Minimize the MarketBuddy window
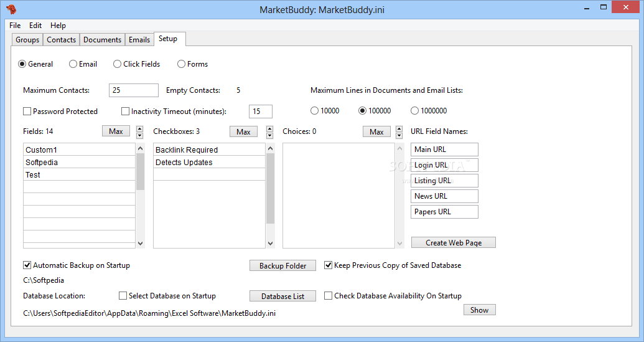The image size is (644, 342). 587,8
